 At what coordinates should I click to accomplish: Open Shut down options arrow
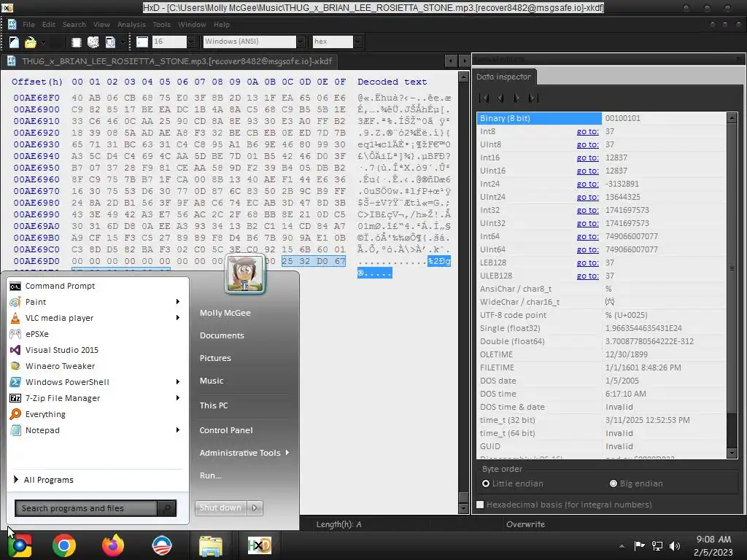pos(255,507)
